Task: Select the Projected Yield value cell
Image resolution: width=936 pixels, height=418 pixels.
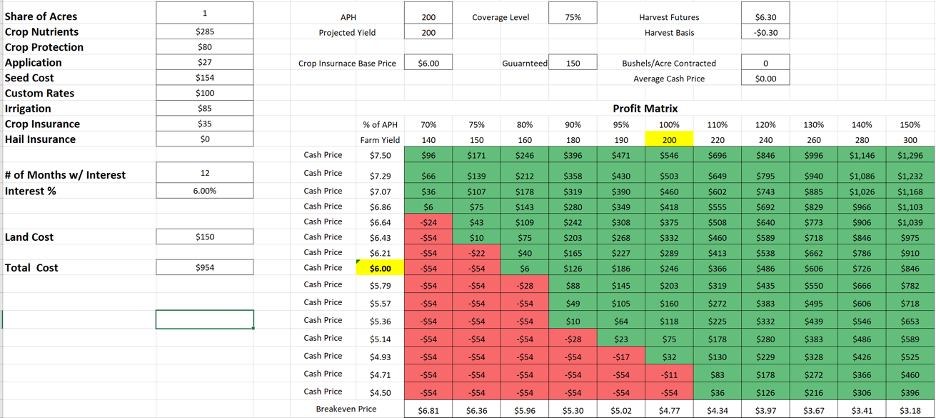Action: (x=428, y=33)
